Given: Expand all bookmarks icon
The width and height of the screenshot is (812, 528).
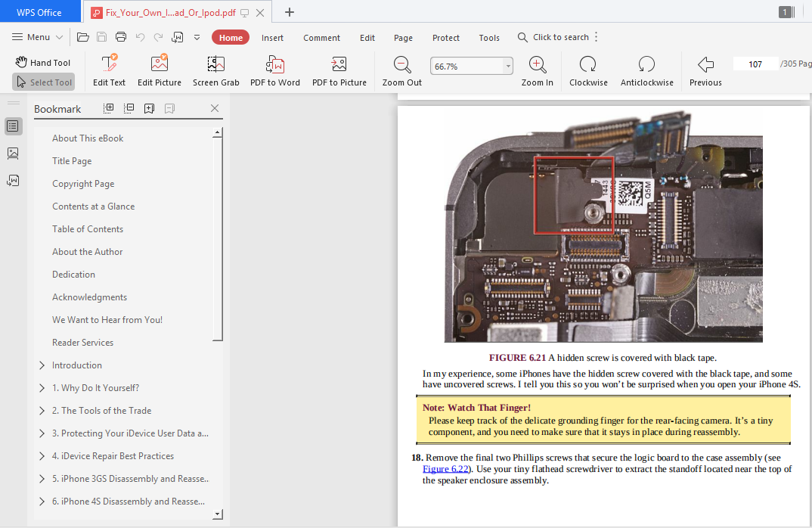Looking at the screenshot, I should (x=108, y=108).
